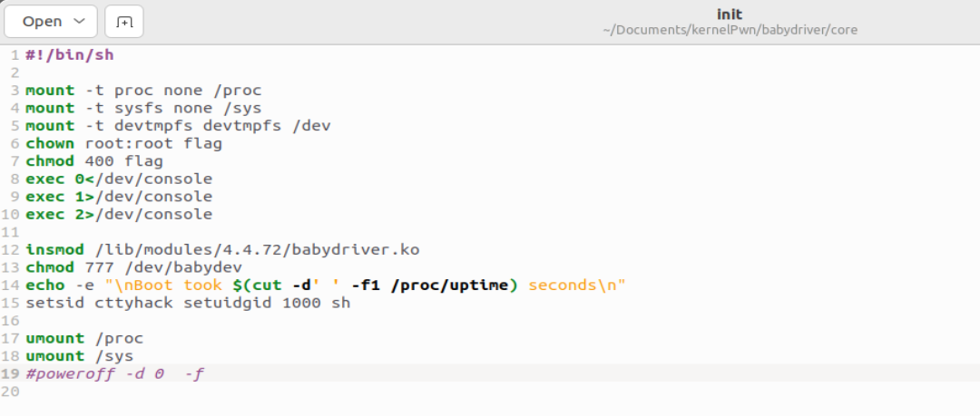Image resolution: width=980 pixels, height=416 pixels.
Task: Click the ~/Documents/kernelPwn/babydriver/core path subtitle
Action: (x=730, y=29)
